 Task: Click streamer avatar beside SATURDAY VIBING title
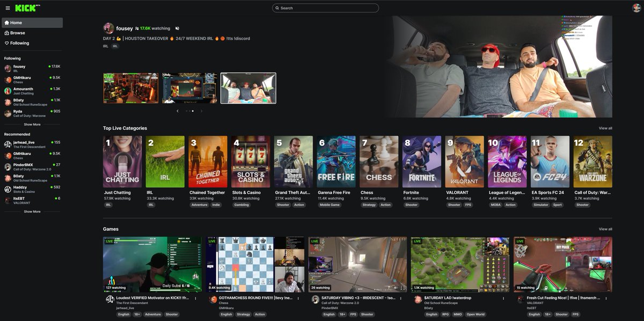click(315, 300)
